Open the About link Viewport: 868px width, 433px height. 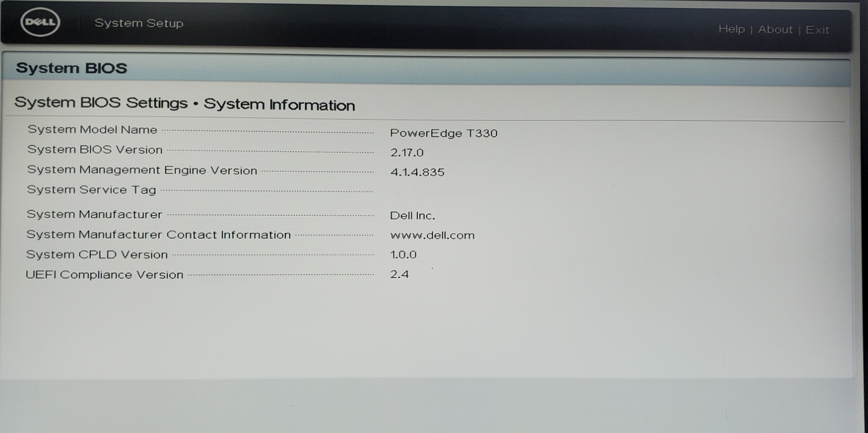(775, 29)
